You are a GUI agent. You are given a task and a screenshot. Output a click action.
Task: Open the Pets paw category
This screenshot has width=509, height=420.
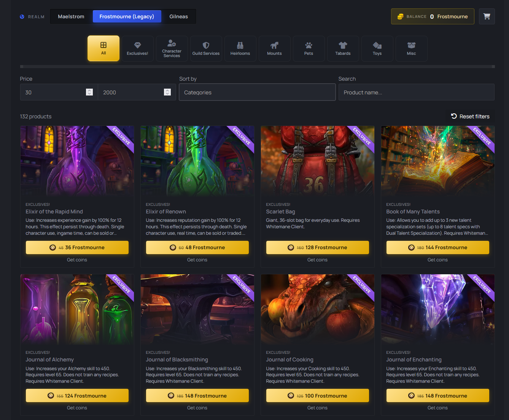coord(309,48)
